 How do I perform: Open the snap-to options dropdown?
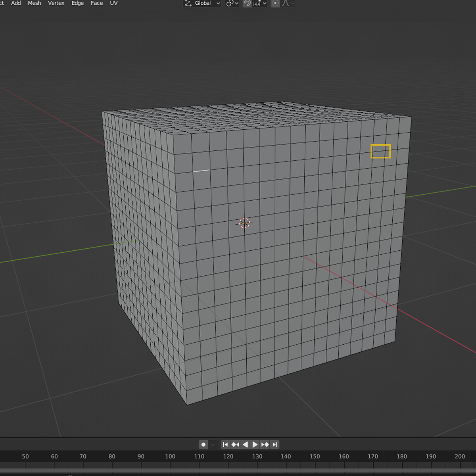[264, 3]
